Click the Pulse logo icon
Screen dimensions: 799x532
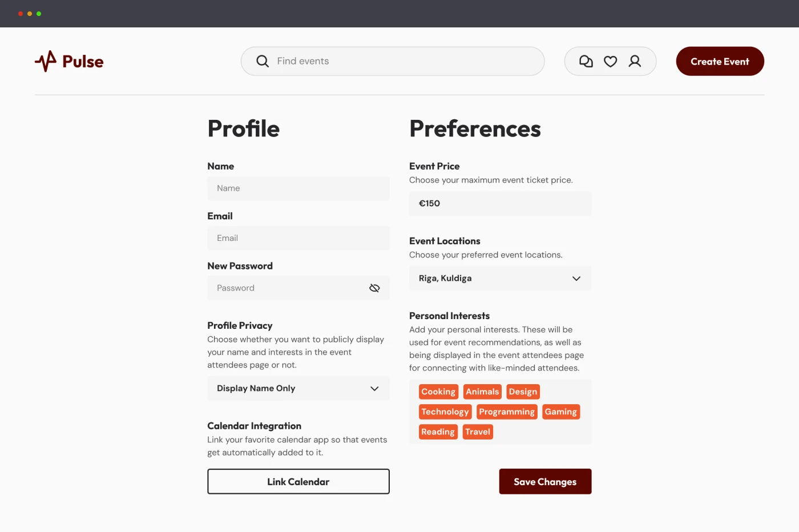click(46, 61)
